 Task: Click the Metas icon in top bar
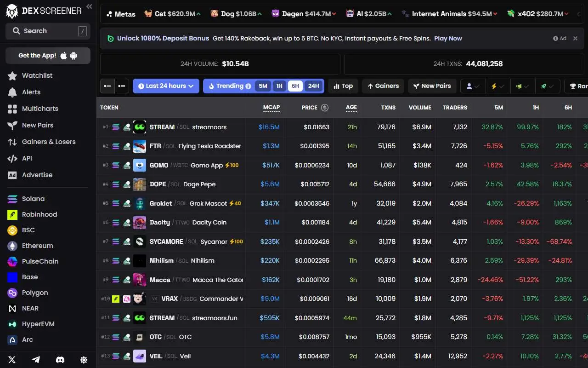[x=109, y=14]
